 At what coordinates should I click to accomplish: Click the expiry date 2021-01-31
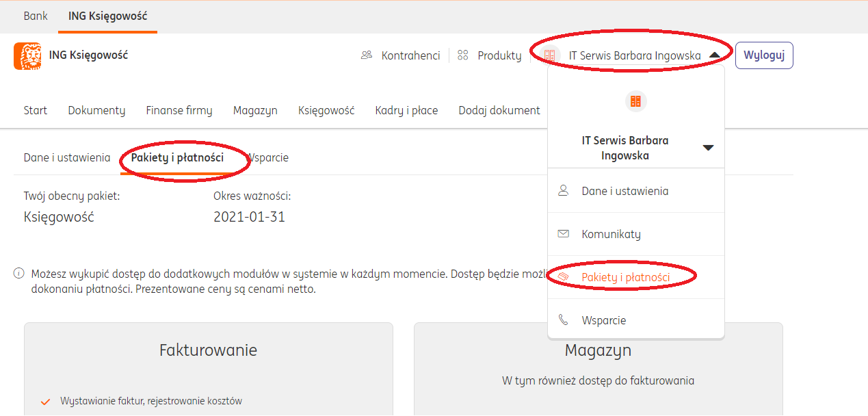pos(249,218)
